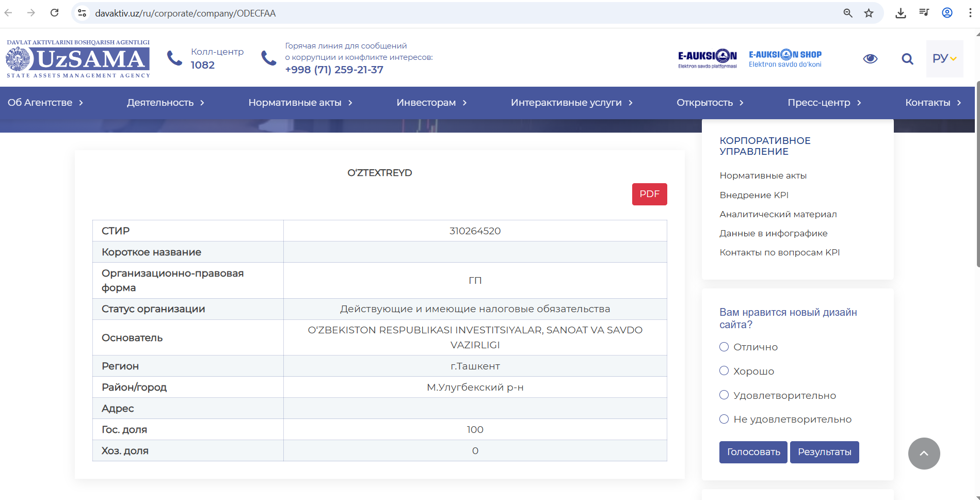Open the 'Инвесторам' menu item
Viewport: 980px width, 500px height.
coord(431,103)
